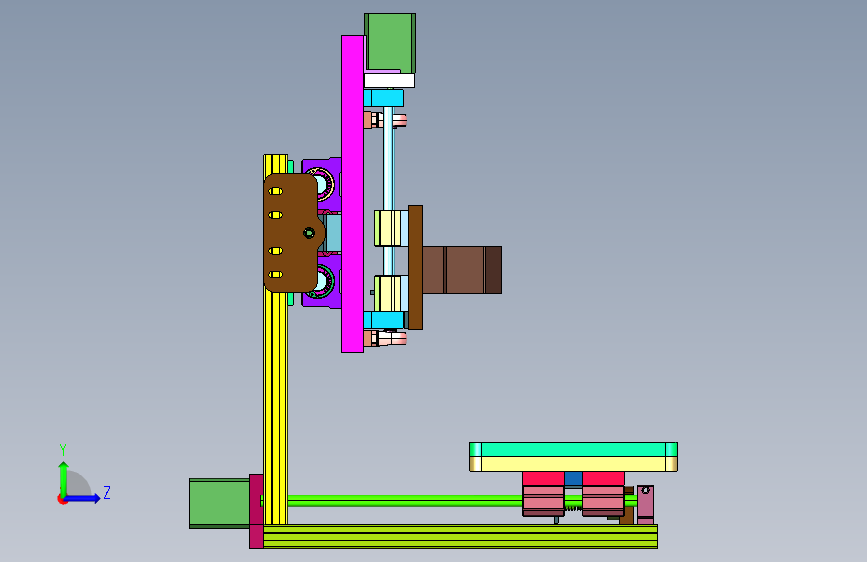Select the yellow-green horizontal base extrusion
The width and height of the screenshot is (867, 562).
click(x=461, y=537)
